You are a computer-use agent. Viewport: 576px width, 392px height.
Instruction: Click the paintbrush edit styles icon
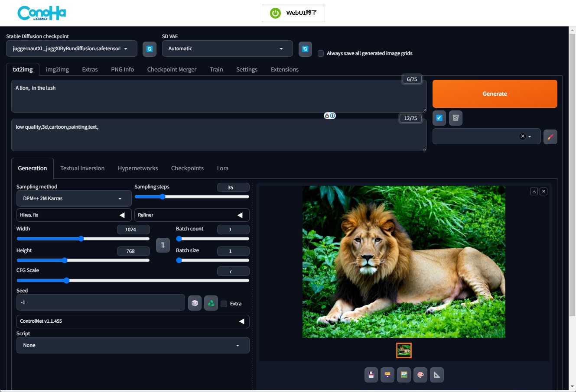(550, 137)
